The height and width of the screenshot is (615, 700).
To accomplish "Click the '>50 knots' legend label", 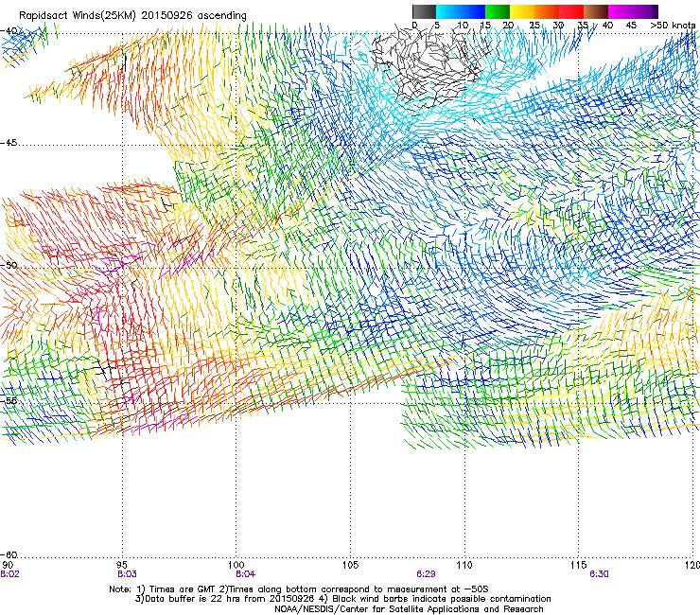I will (x=673, y=25).
